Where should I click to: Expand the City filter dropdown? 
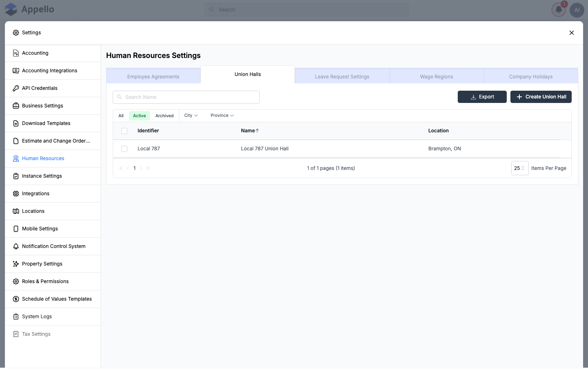tap(191, 116)
